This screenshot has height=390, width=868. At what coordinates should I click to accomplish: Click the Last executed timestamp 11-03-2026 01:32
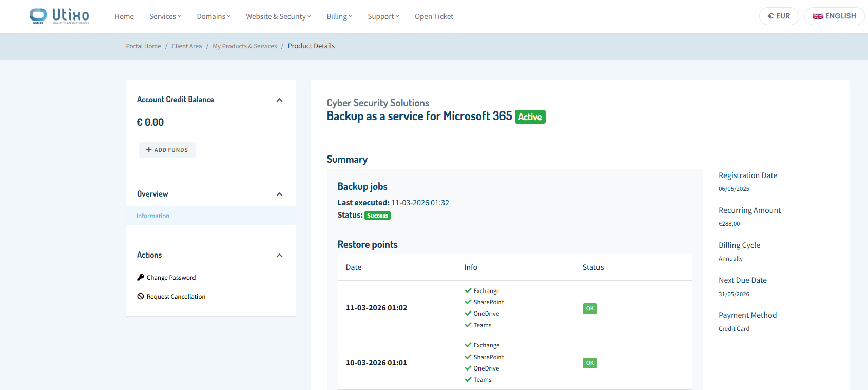[420, 203]
